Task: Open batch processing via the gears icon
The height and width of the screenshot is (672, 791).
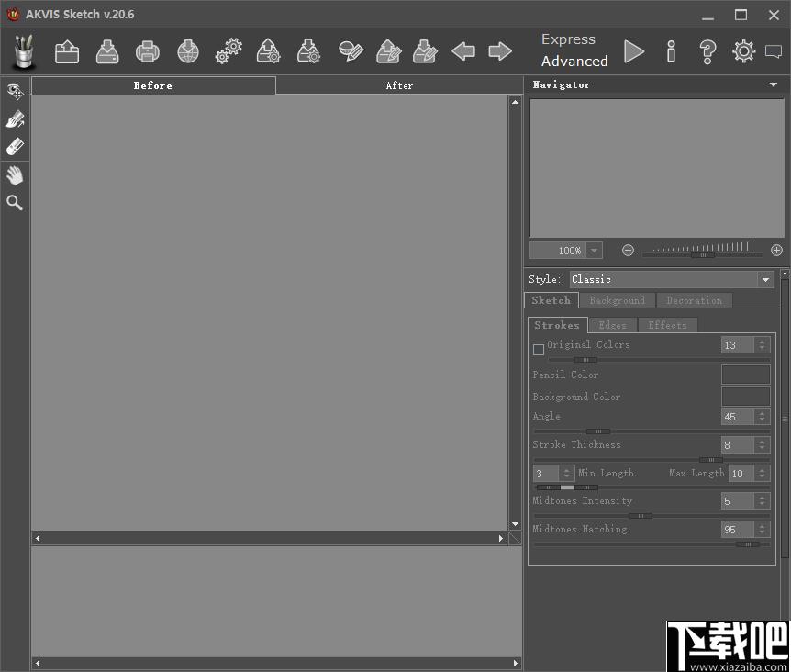Action: coord(228,51)
